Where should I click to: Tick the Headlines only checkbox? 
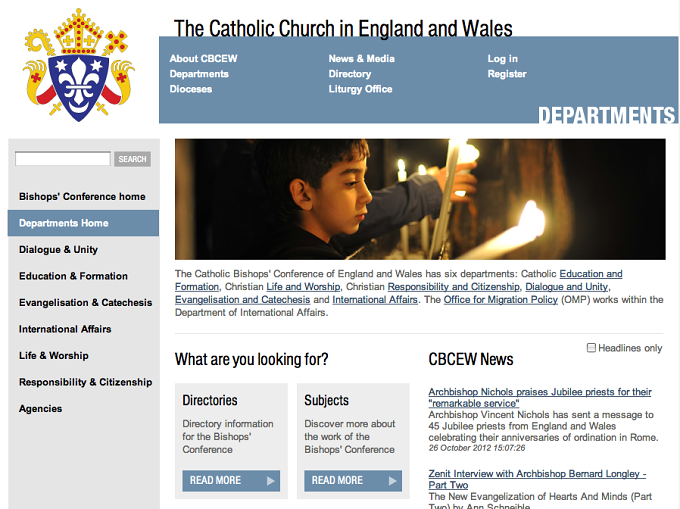[591, 348]
